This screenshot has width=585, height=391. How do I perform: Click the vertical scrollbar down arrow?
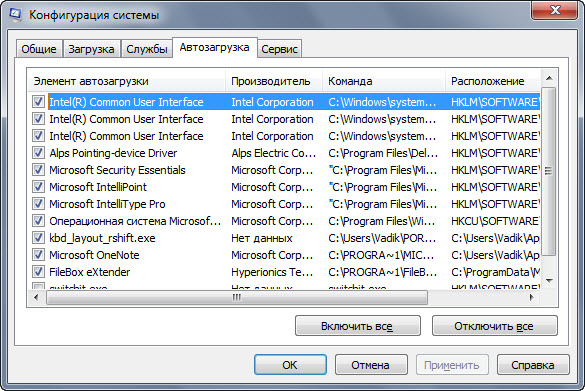549,281
